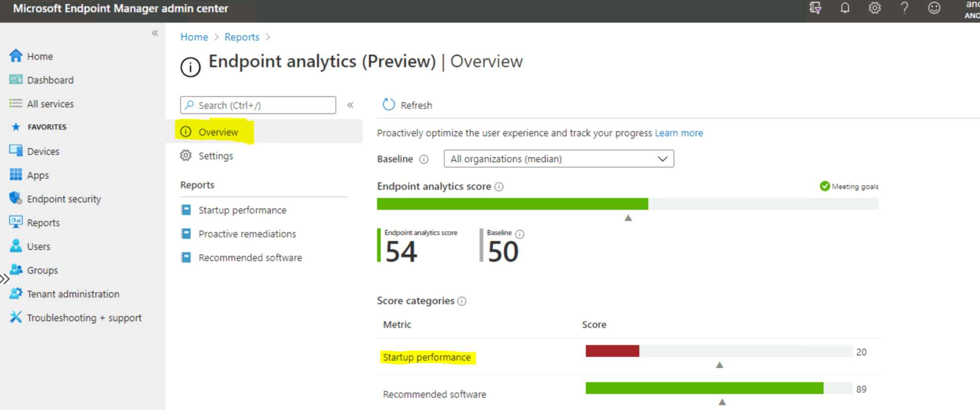Click the Refresh icon in toolbar
The width and height of the screenshot is (980, 410).
389,105
